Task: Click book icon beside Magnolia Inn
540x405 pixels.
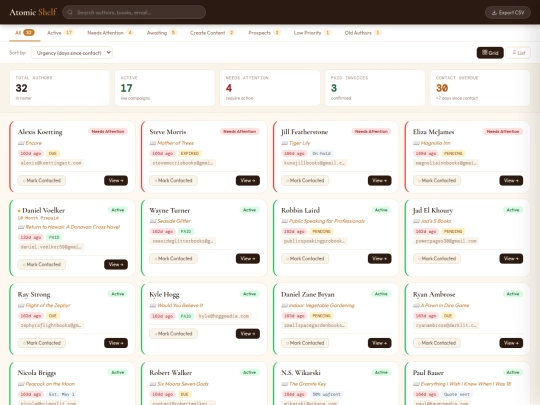Action: [416, 143]
